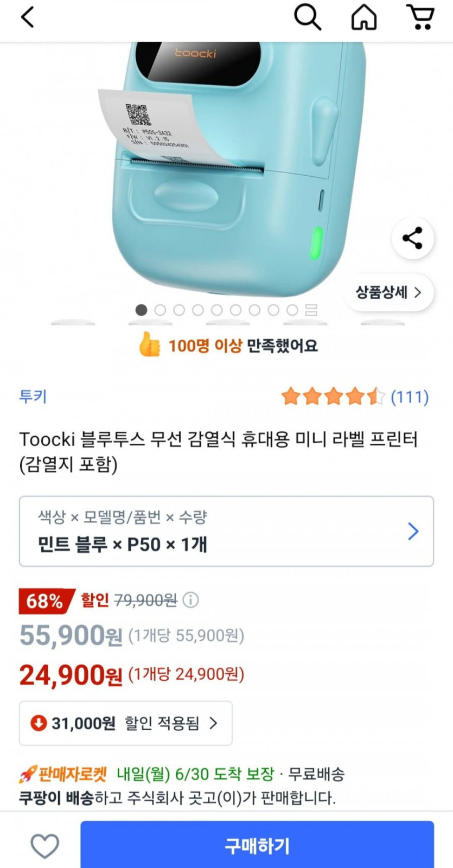Open 상품상세 product details

388,292
